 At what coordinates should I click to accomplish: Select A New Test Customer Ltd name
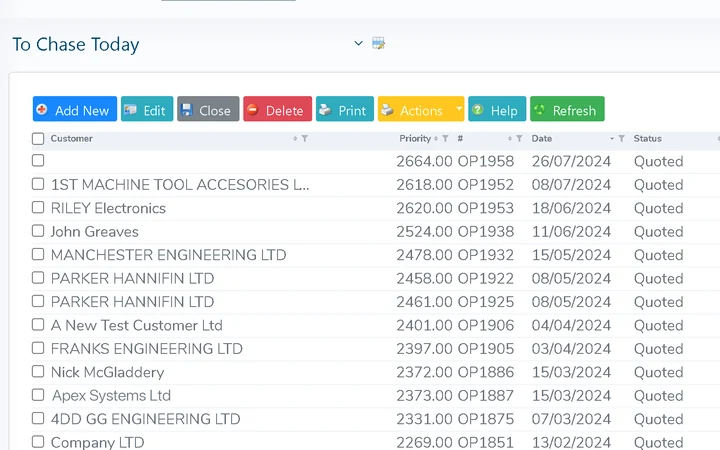coord(137,325)
